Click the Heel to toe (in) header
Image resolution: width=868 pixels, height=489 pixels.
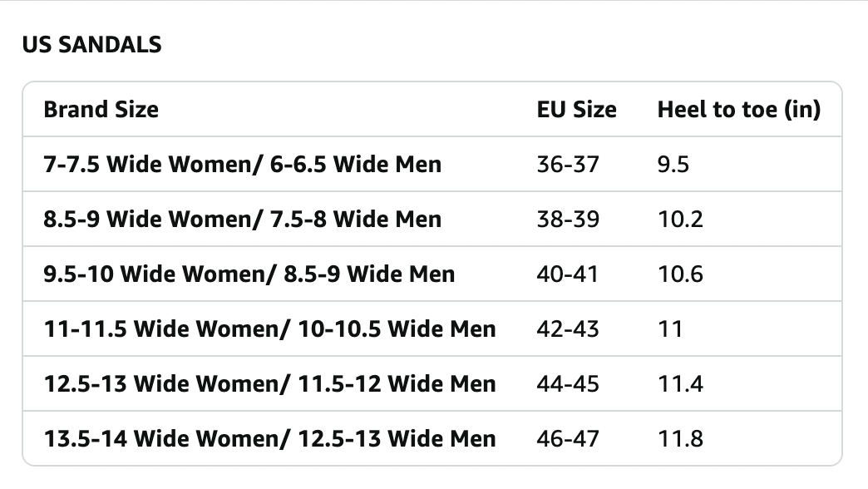click(x=738, y=109)
